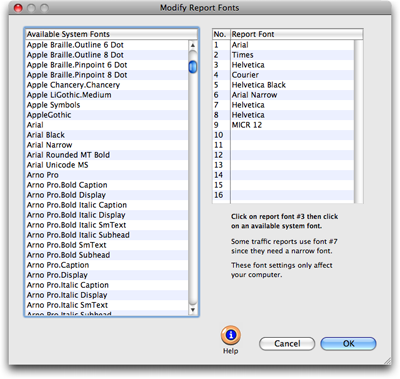
Task: Select Arno Pro.Bold Italic Caption font
Action: pyautogui.click(x=107, y=205)
